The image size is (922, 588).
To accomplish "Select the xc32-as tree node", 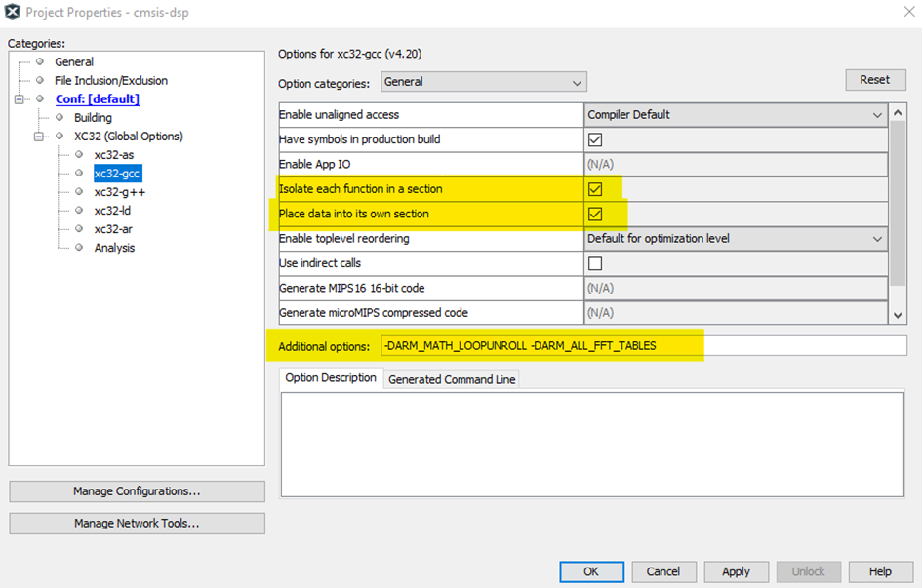I will tap(113, 155).
